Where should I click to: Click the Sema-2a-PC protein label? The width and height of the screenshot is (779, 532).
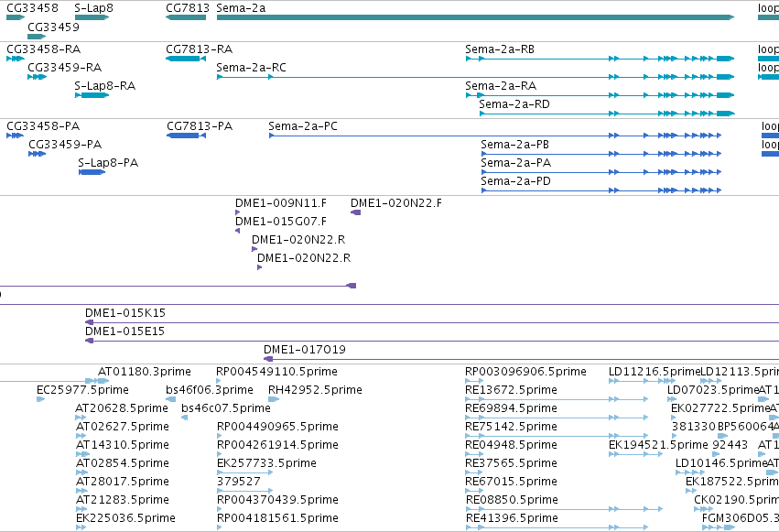(x=303, y=126)
